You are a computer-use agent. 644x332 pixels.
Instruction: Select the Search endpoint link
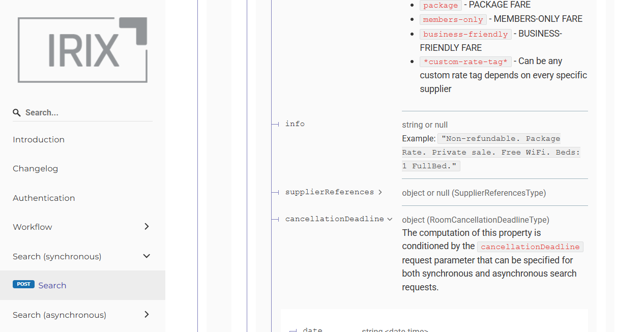point(52,286)
